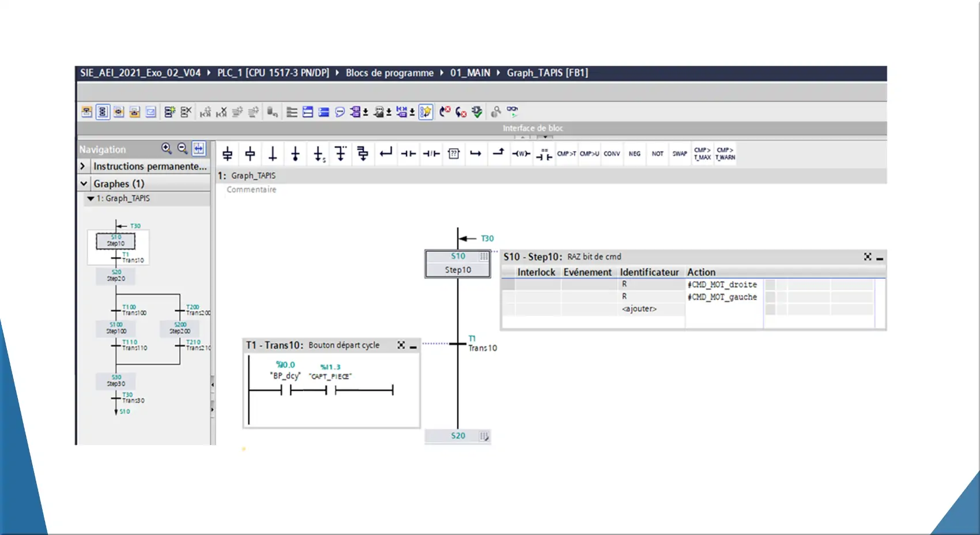Toggle the fit-width navigation view button
Image resolution: width=980 pixels, height=535 pixels.
tap(199, 149)
